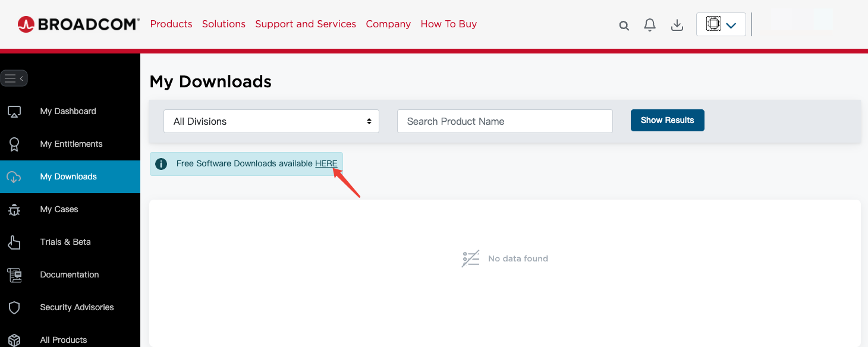Click the My Downloads page heading

[210, 81]
